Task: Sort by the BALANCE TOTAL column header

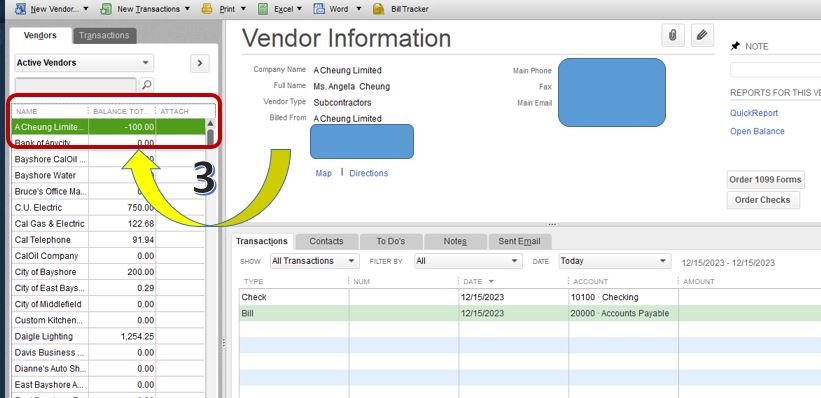Action: point(122,112)
